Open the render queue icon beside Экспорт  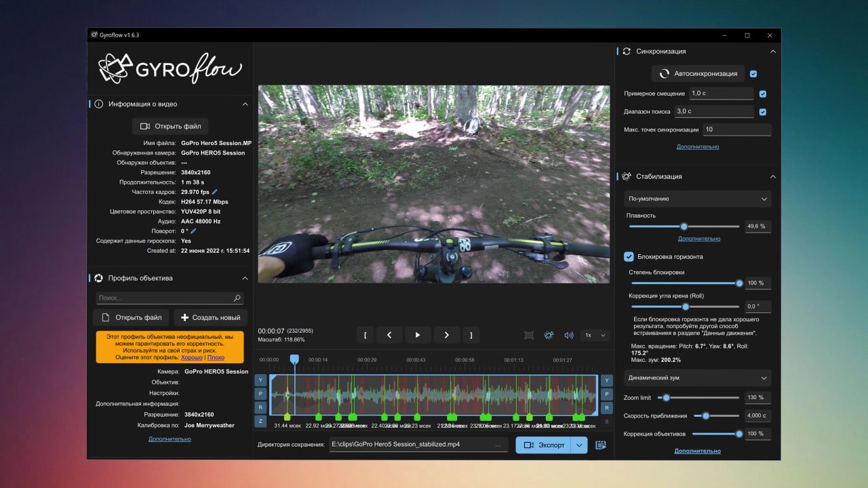[600, 445]
